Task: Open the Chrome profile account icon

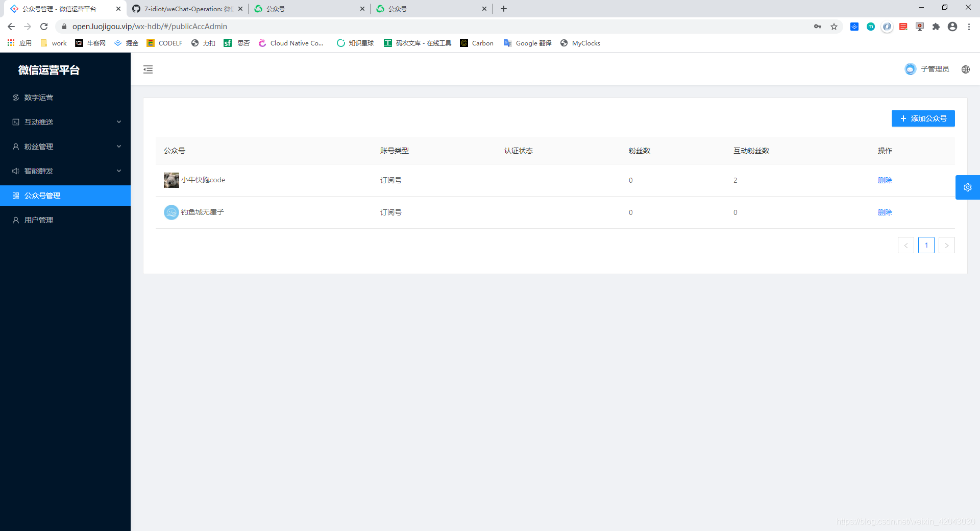Action: pos(952,27)
